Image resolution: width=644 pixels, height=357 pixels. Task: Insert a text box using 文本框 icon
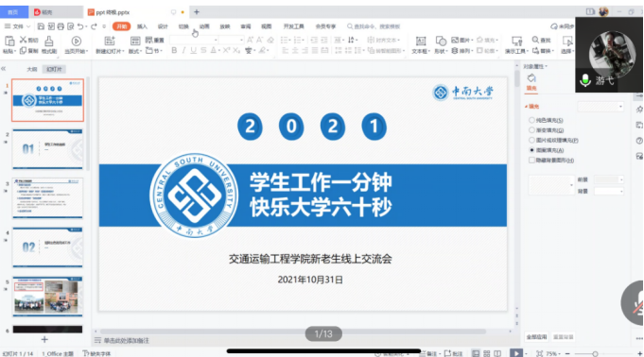(x=421, y=41)
